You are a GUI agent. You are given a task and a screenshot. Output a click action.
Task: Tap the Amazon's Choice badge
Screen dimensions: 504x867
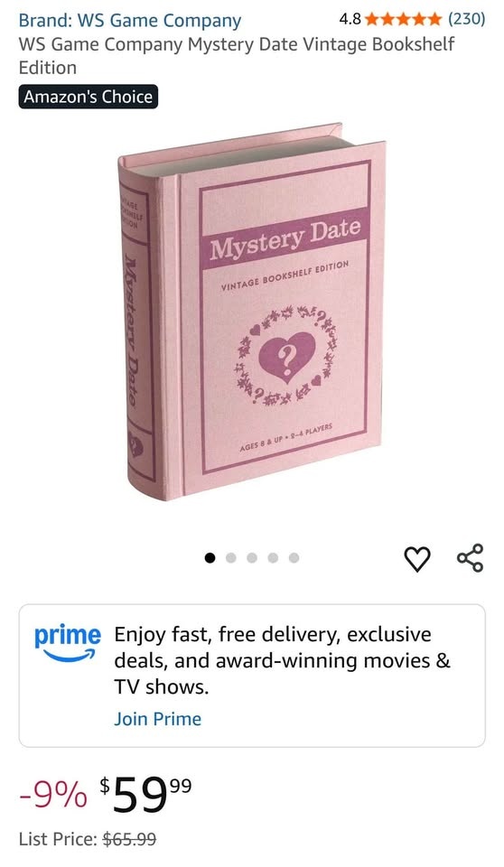click(x=88, y=97)
